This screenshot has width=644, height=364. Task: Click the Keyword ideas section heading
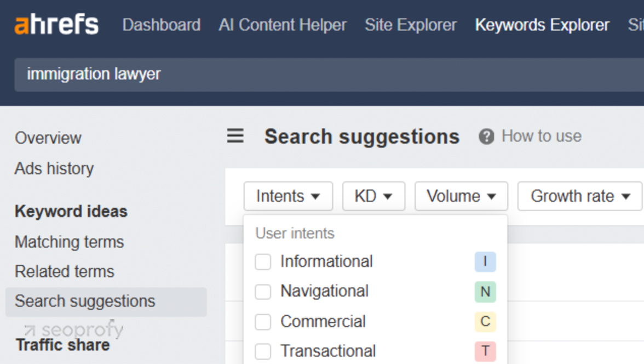71,212
